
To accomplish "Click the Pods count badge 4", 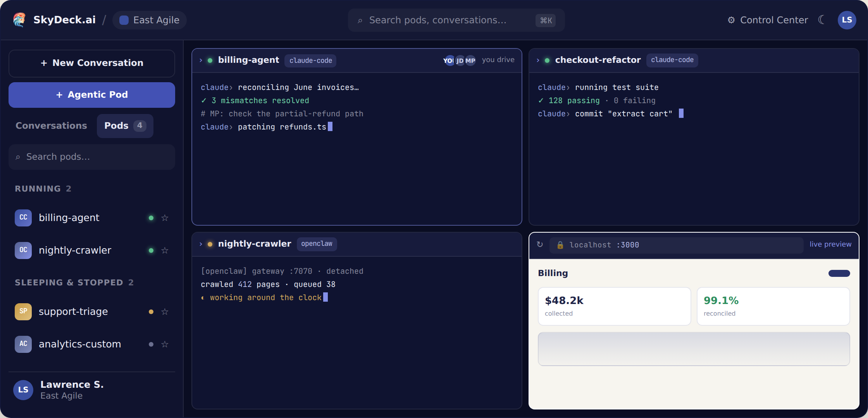I will tap(140, 126).
